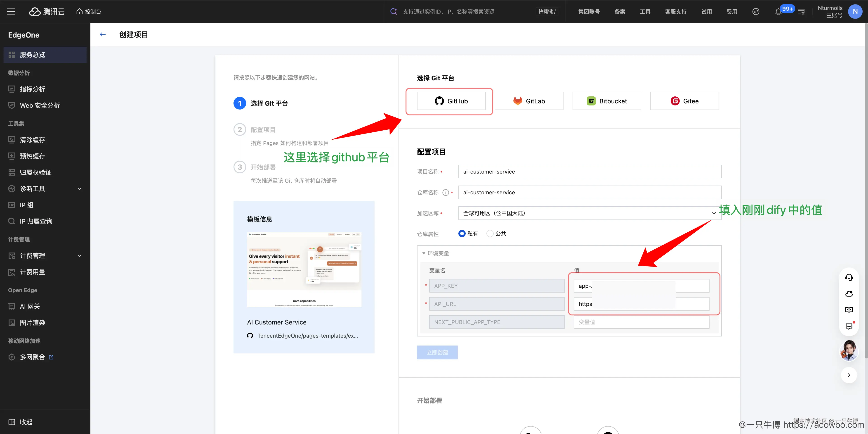The image size is (868, 434).
Task: Open AI 网关 in sidebar
Action: coord(45,306)
